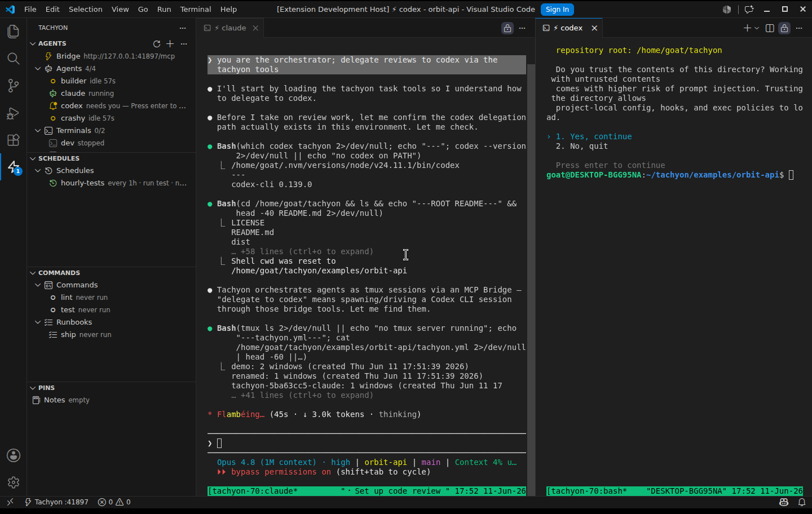Collapse the Agents 4/4 tree node
The width and height of the screenshot is (812, 514).
38,69
